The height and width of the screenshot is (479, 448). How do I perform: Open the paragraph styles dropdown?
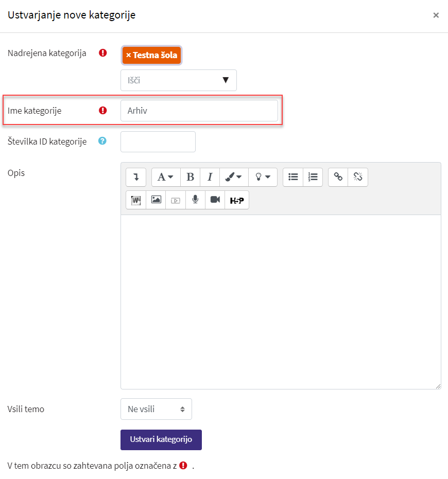(x=165, y=177)
